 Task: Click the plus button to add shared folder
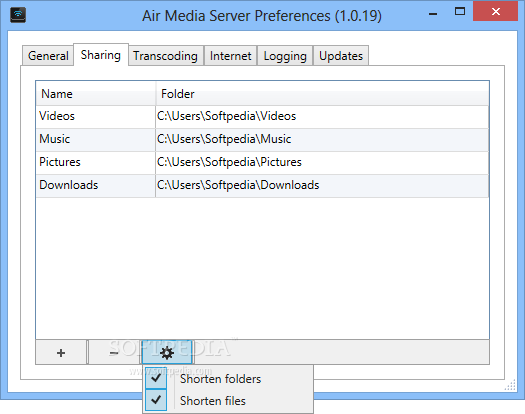click(61, 352)
